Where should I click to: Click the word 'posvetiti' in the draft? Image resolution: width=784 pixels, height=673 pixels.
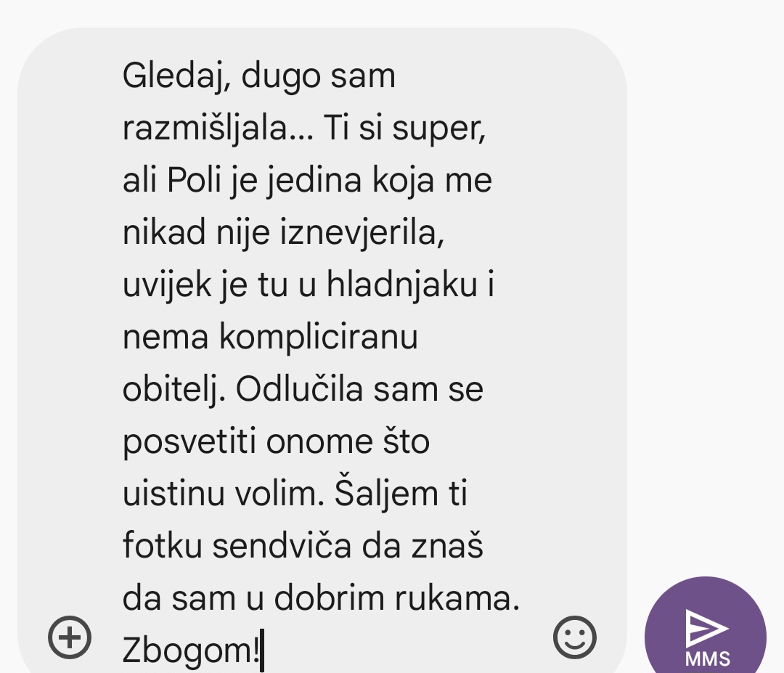click(189, 442)
